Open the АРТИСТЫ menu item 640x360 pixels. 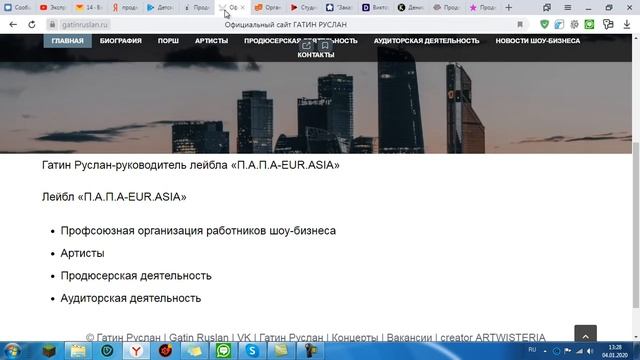[211, 41]
